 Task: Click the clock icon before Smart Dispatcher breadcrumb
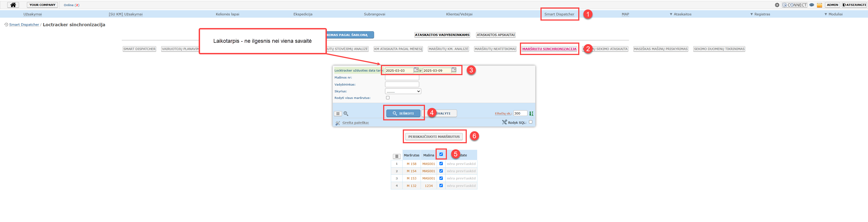[6, 25]
